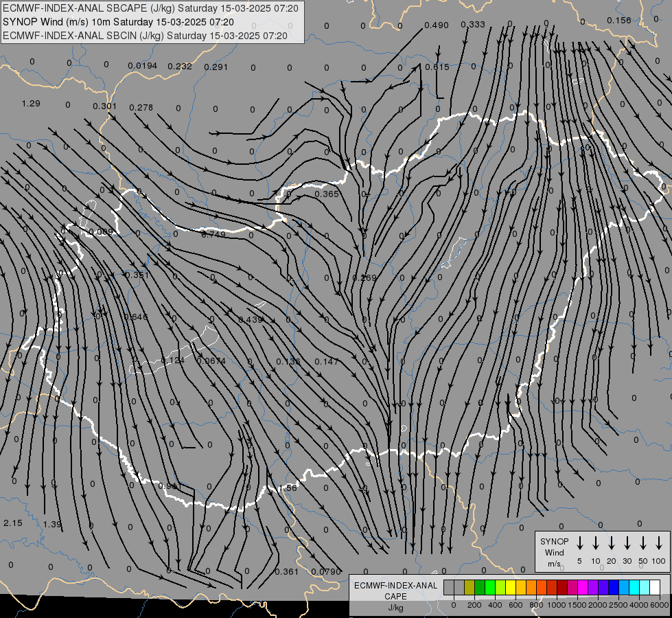Screen dimensions: 672x618
Task: Click the 200 tick label on CAPE scale
Action: pyautogui.click(x=474, y=605)
